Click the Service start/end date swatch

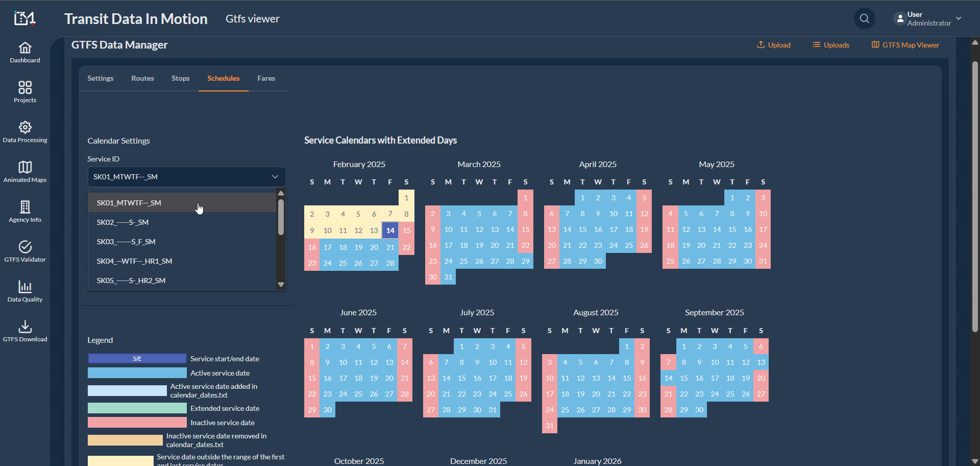point(137,359)
